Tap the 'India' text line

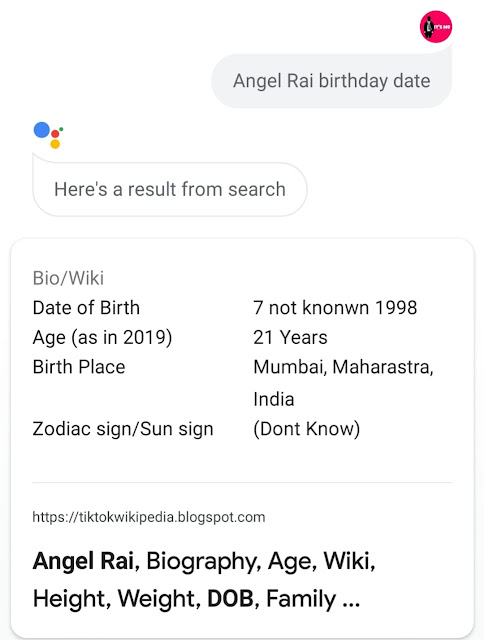pyautogui.click(x=273, y=399)
